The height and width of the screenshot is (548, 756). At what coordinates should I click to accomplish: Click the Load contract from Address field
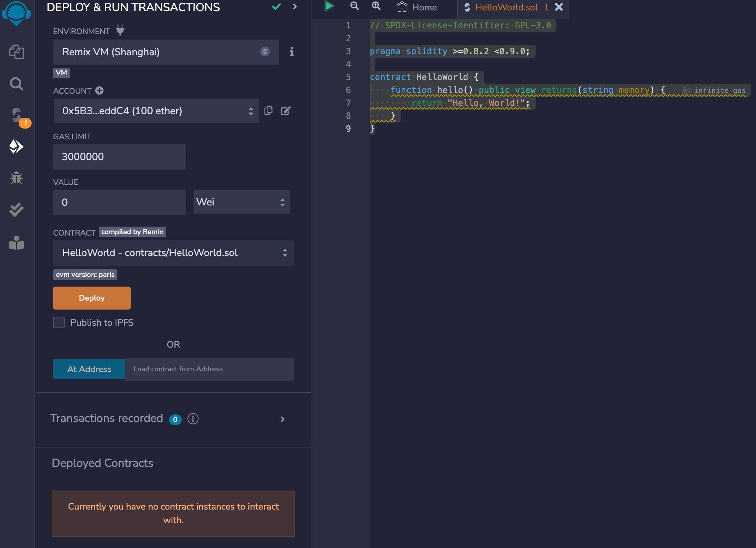click(209, 369)
